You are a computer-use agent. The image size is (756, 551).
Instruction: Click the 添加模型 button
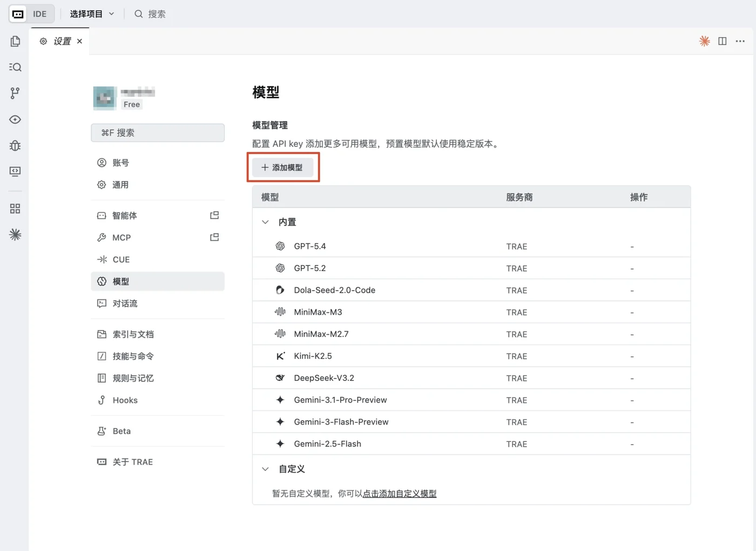(x=282, y=167)
